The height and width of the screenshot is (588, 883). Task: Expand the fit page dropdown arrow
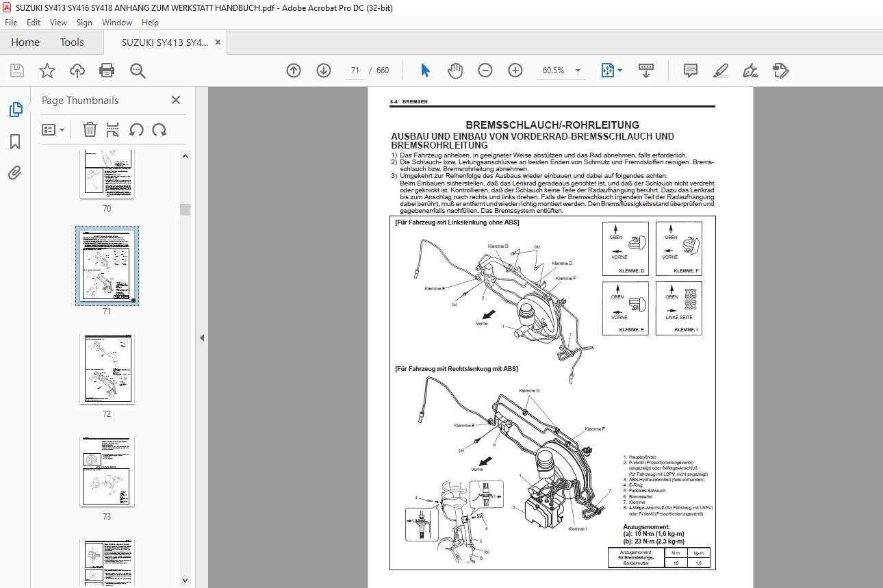[x=620, y=71]
